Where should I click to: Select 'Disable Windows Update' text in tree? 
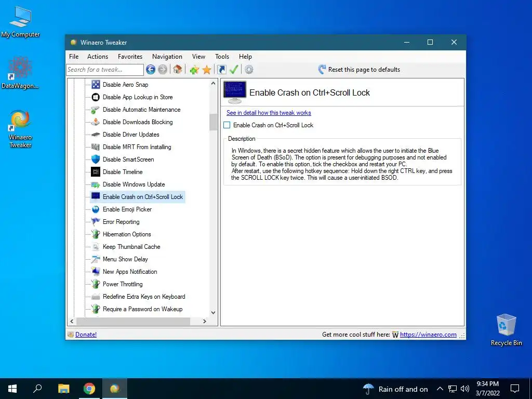134,184
